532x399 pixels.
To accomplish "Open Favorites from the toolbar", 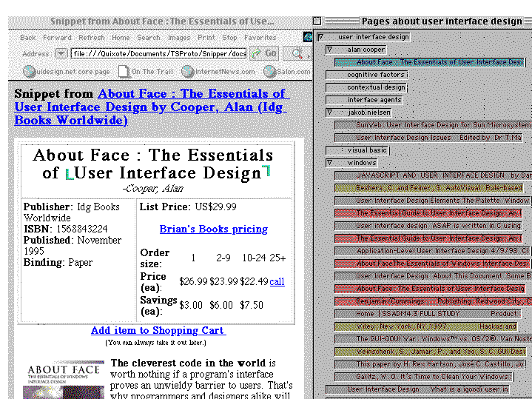I will (x=260, y=38).
